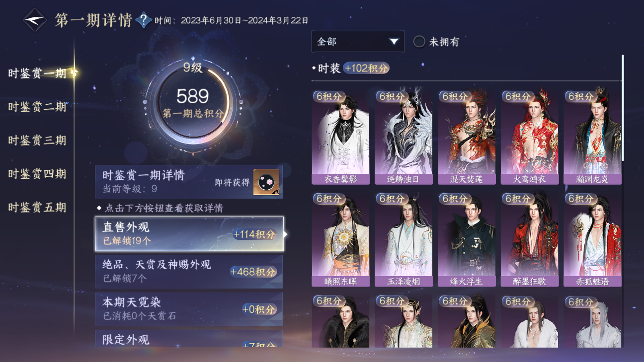Open the 时鉴赏五期 tab
Image resolution: width=644 pixels, height=362 pixels.
coord(37,208)
